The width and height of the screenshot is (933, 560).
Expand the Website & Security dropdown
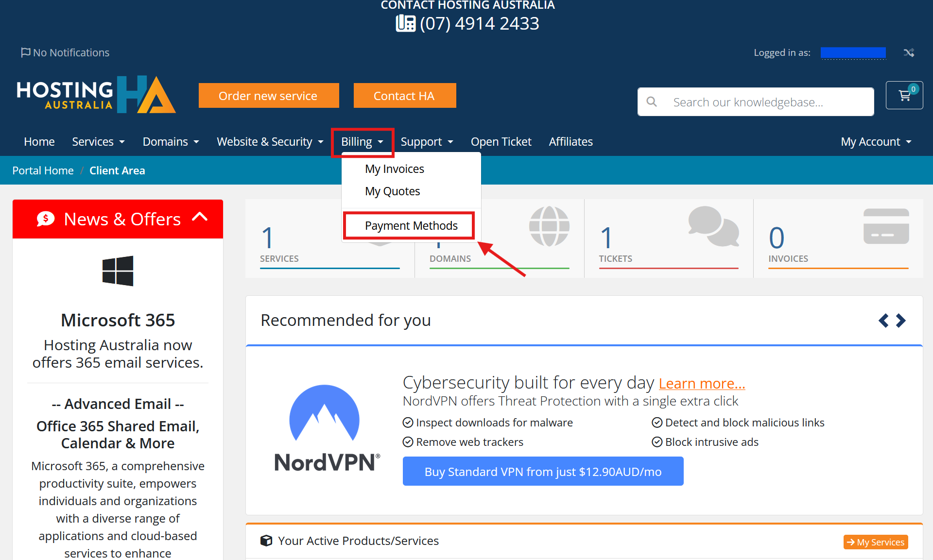[270, 142]
